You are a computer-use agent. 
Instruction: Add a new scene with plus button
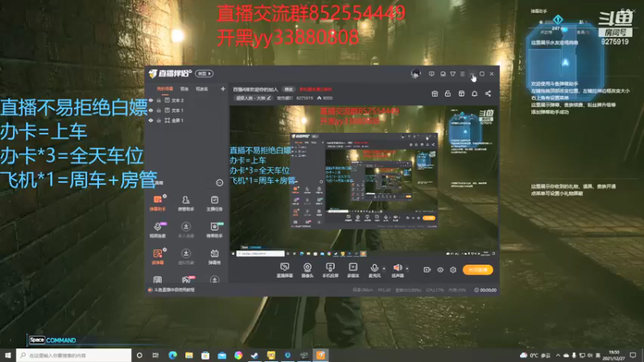coord(223,88)
